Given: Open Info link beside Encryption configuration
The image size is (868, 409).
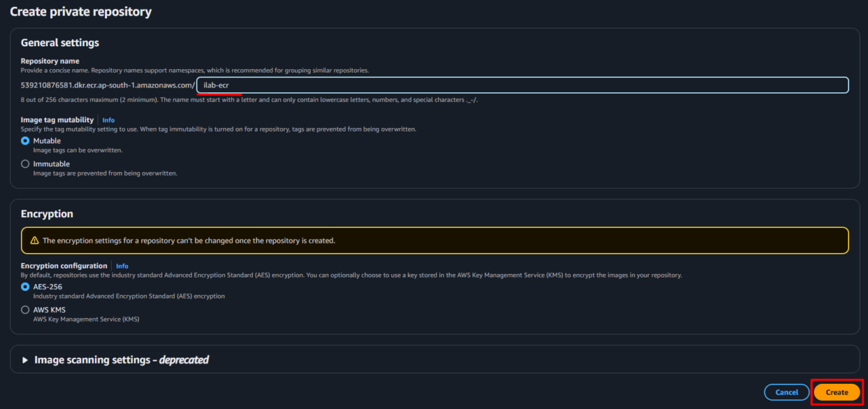Looking at the screenshot, I should point(121,266).
